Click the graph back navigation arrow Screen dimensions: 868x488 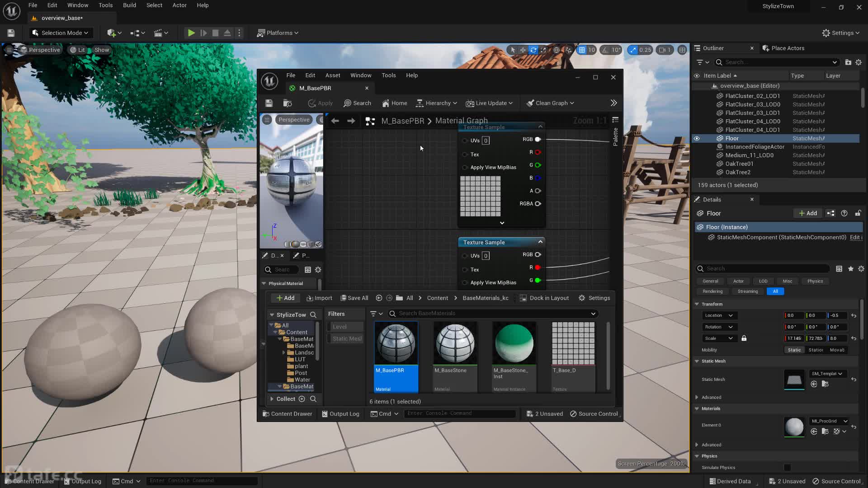point(335,121)
